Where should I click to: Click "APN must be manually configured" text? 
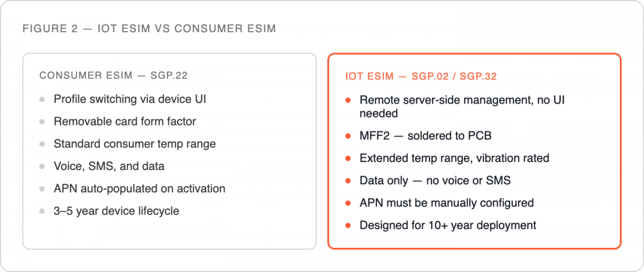click(x=447, y=203)
